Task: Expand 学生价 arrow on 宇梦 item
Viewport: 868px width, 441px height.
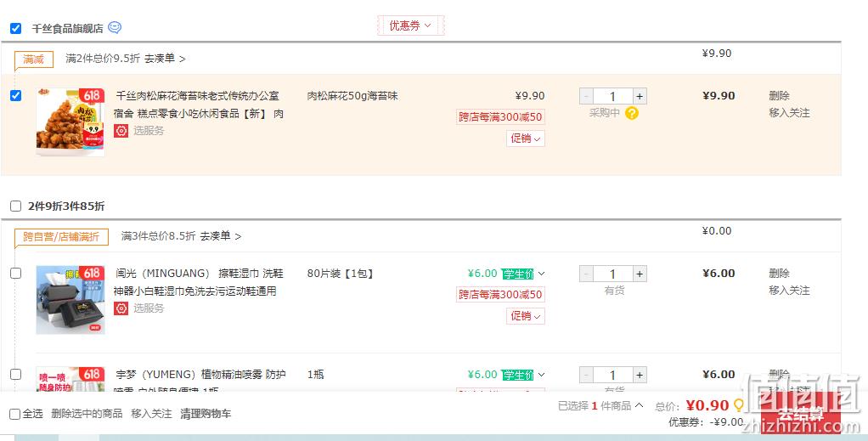Action: click(x=541, y=375)
